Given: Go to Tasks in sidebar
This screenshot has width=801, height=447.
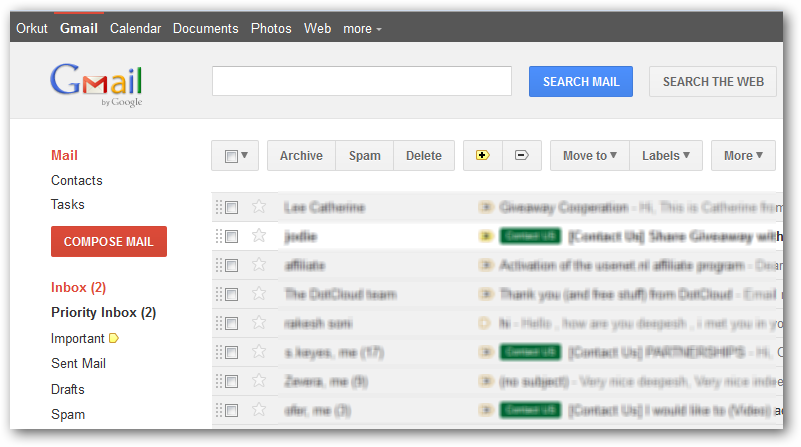Looking at the screenshot, I should click(x=67, y=204).
